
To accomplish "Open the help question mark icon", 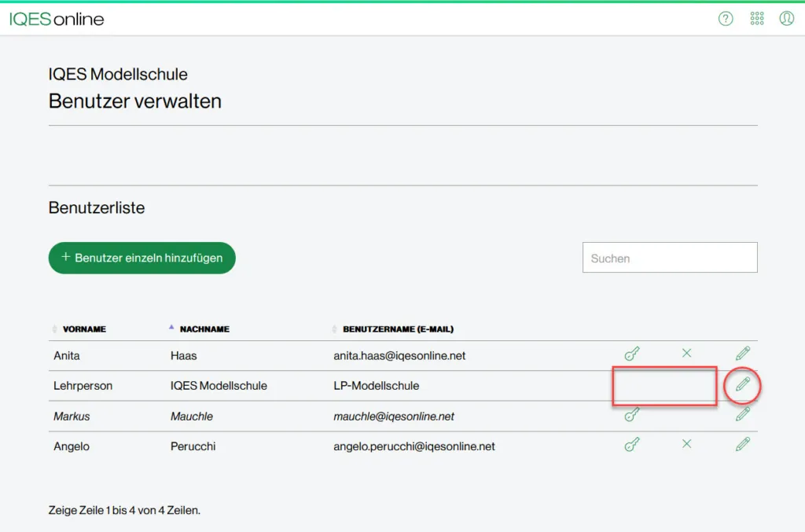I will (725, 18).
